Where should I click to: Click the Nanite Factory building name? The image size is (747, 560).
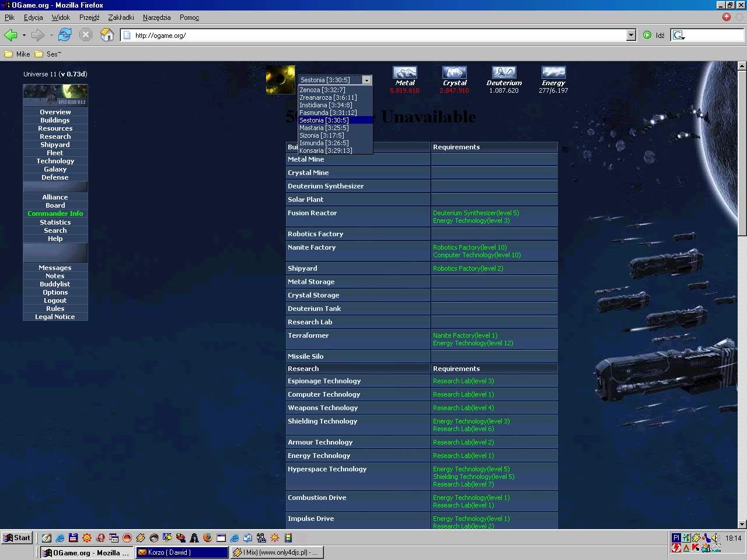click(x=312, y=247)
